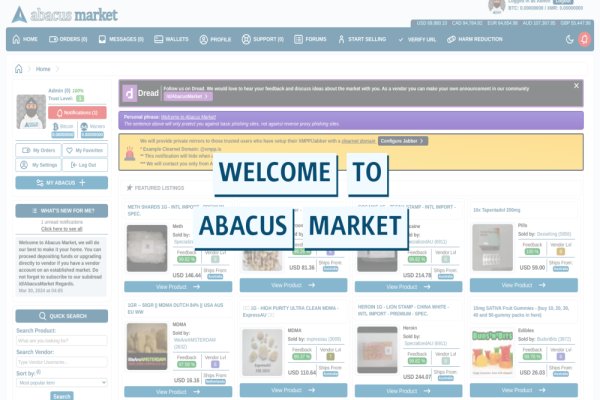Click the Home breadcrumb text
600x400 pixels.
(43, 69)
